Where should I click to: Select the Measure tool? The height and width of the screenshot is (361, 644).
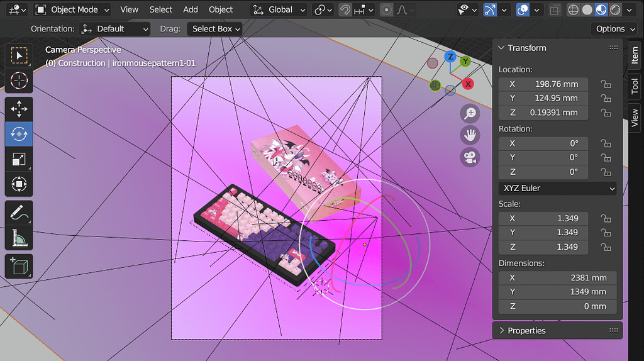click(19, 238)
